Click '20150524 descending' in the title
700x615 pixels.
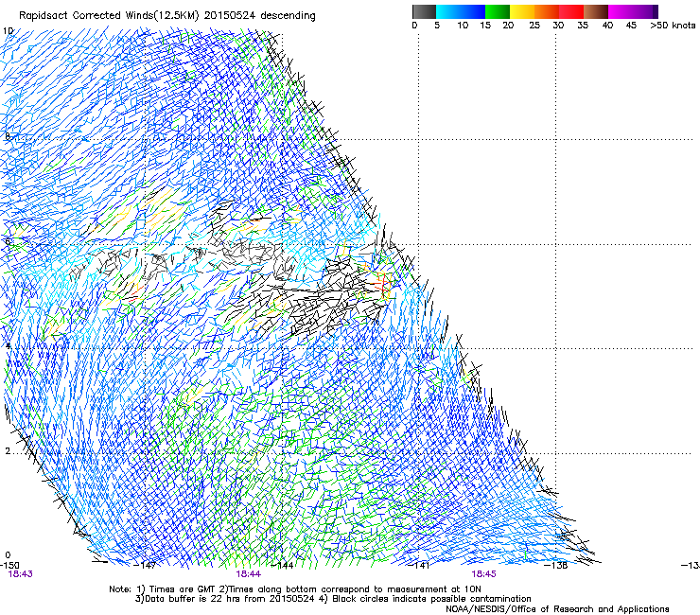coord(260,16)
